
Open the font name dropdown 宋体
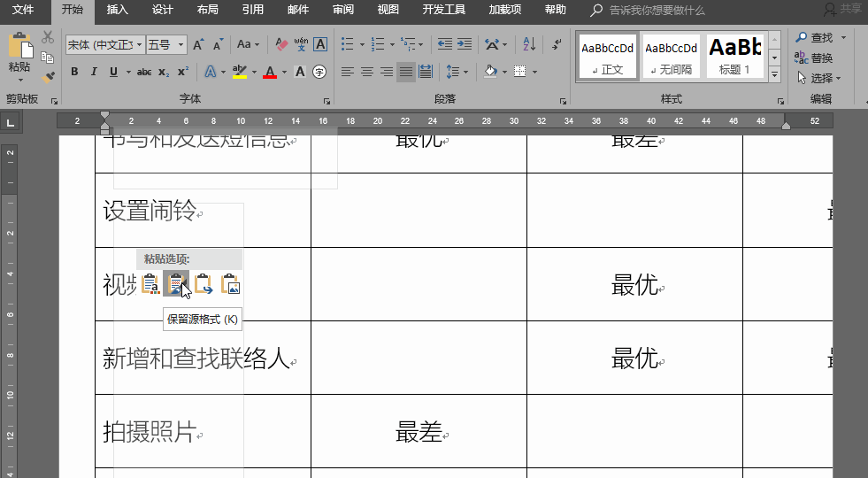[139, 45]
